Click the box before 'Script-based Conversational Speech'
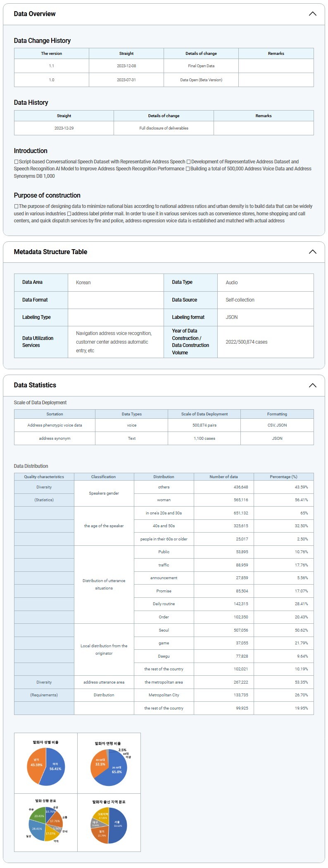 click(x=16, y=162)
